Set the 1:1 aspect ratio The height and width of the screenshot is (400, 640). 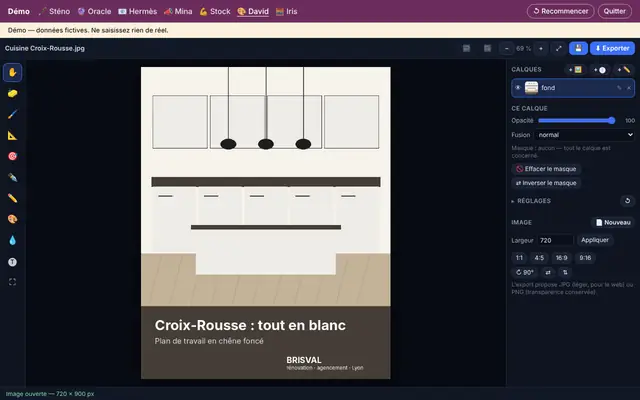519,258
